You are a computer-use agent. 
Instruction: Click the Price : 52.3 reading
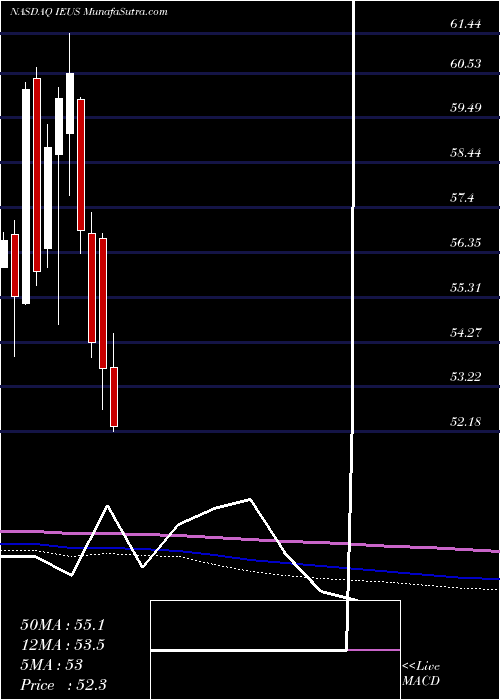coord(63,685)
